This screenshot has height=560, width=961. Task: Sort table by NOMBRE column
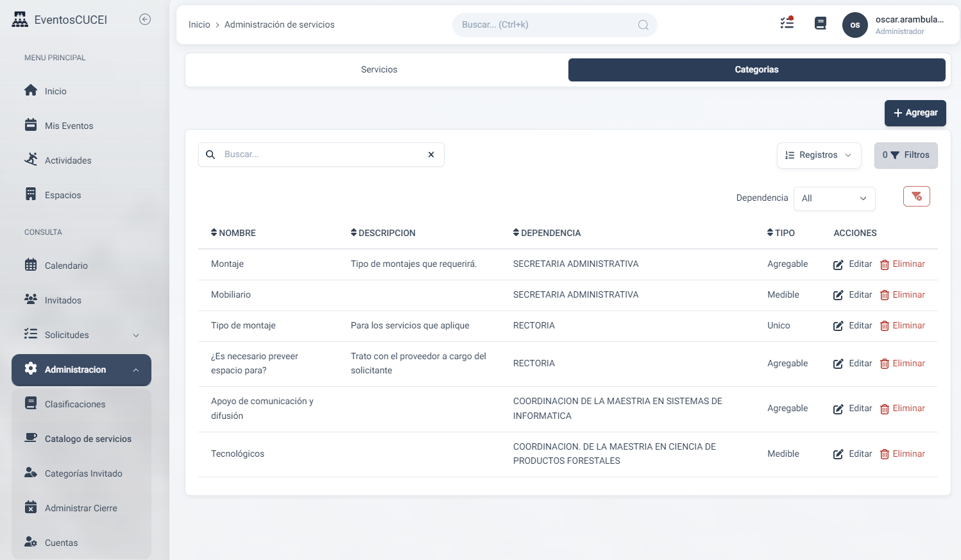[x=234, y=233]
